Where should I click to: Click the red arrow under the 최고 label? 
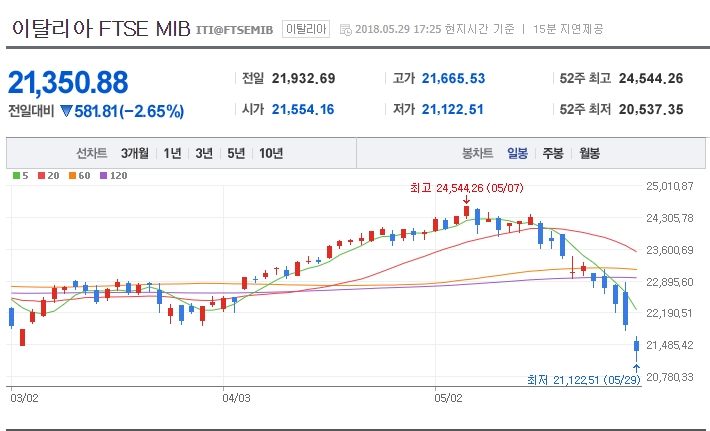pyautogui.click(x=465, y=200)
